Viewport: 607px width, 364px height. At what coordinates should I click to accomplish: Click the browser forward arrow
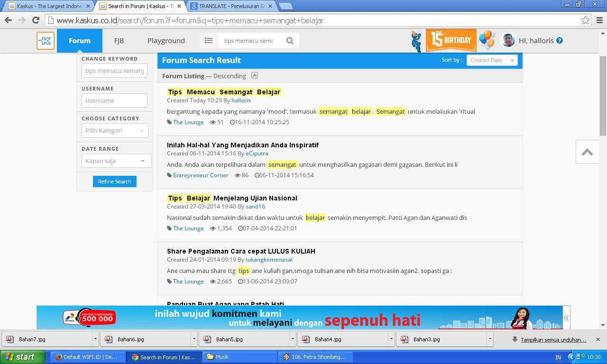[22, 20]
